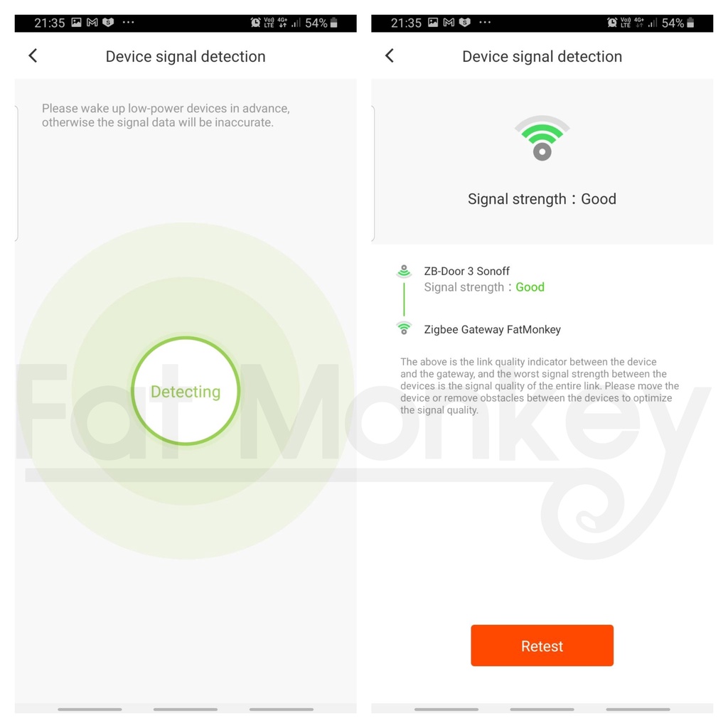The height and width of the screenshot is (728, 728).
Task: Tap the battery icon in right status bar
Action: point(690,23)
